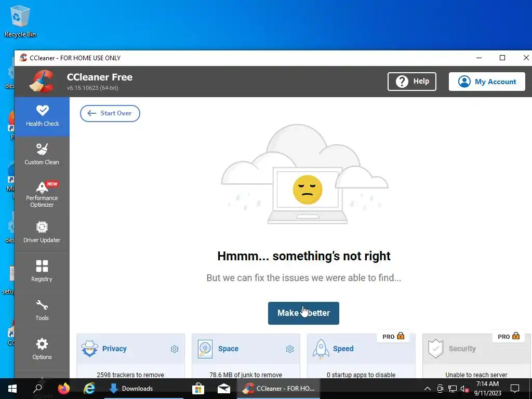Click the muted volume tray icon
The height and width of the screenshot is (399, 532).
[465, 389]
